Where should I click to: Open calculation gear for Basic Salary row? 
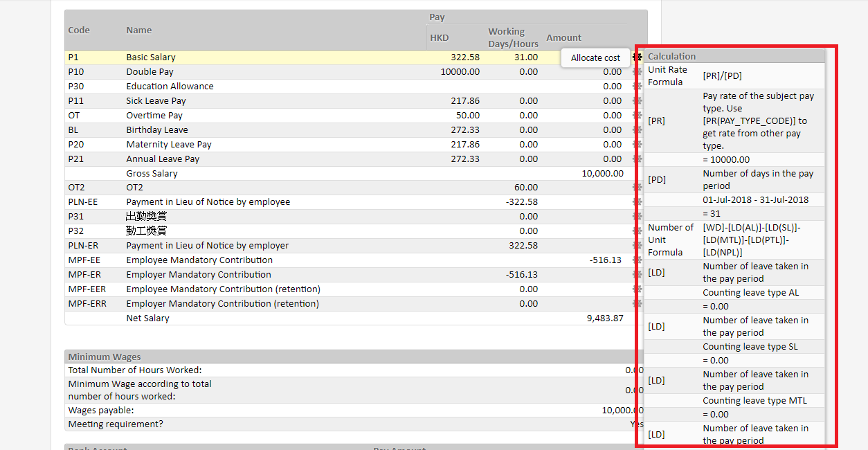click(638, 57)
